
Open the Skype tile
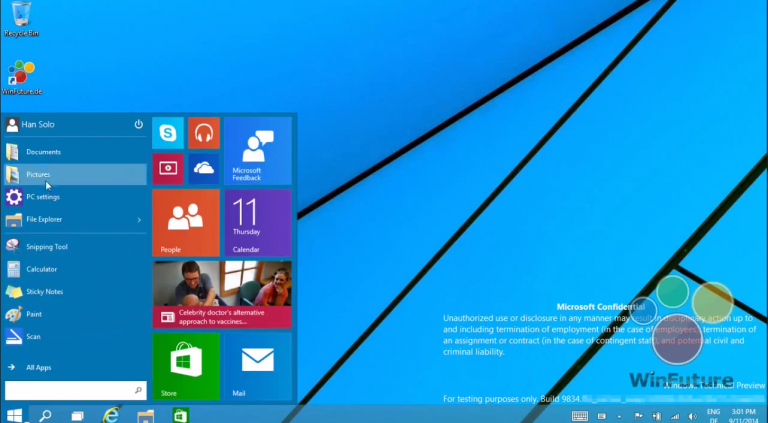point(168,133)
